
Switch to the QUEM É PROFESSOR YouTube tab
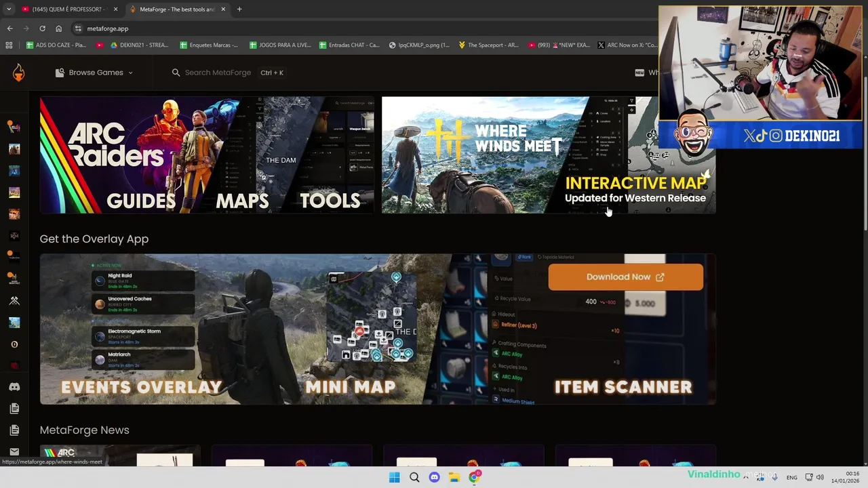(x=68, y=9)
